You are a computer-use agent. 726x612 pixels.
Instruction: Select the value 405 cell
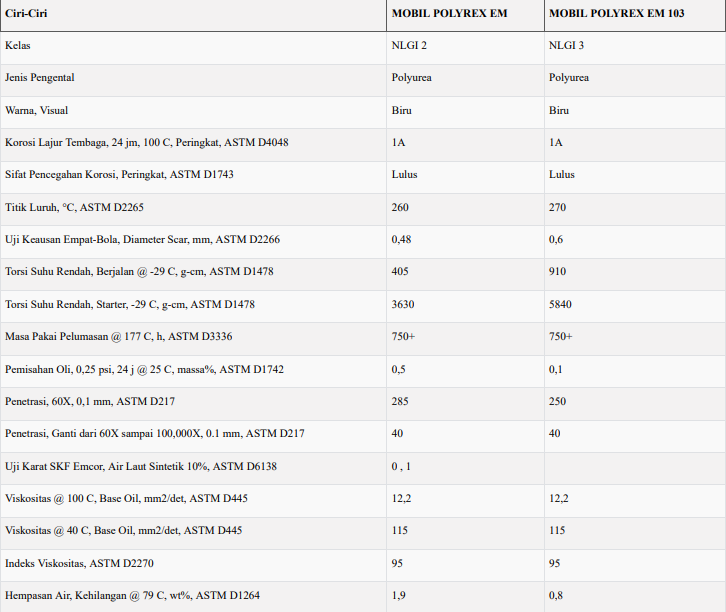click(400, 272)
